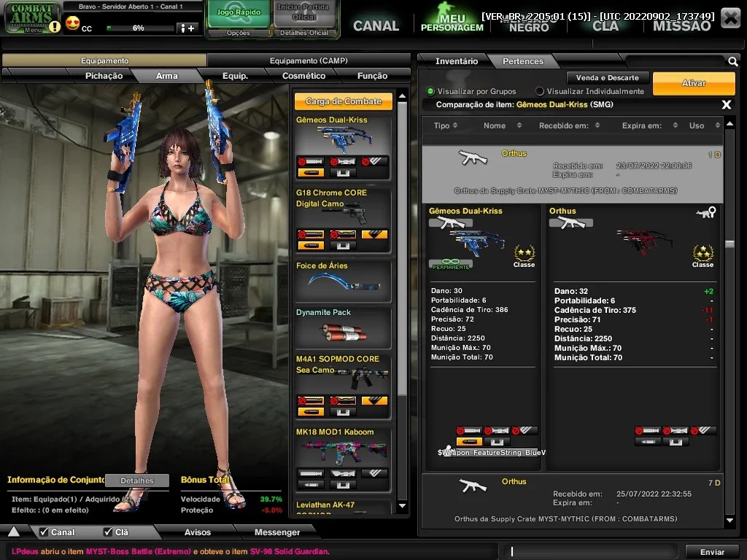Go to the CANAL section
The image size is (747, 560).
coord(376,26)
